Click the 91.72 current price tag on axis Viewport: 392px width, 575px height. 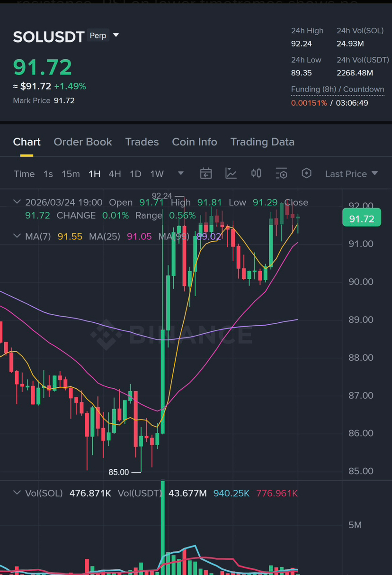click(362, 219)
